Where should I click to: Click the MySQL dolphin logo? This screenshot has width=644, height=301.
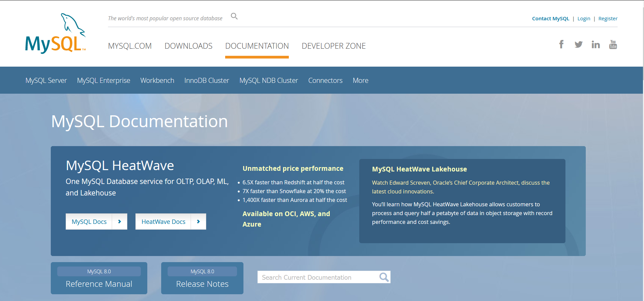pos(56,33)
